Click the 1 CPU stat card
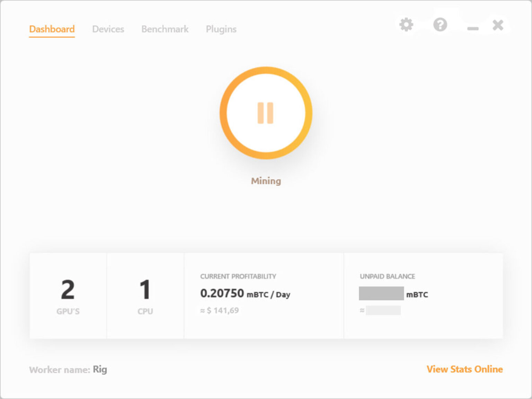Viewport: 532px width, 399px height. pos(145,295)
